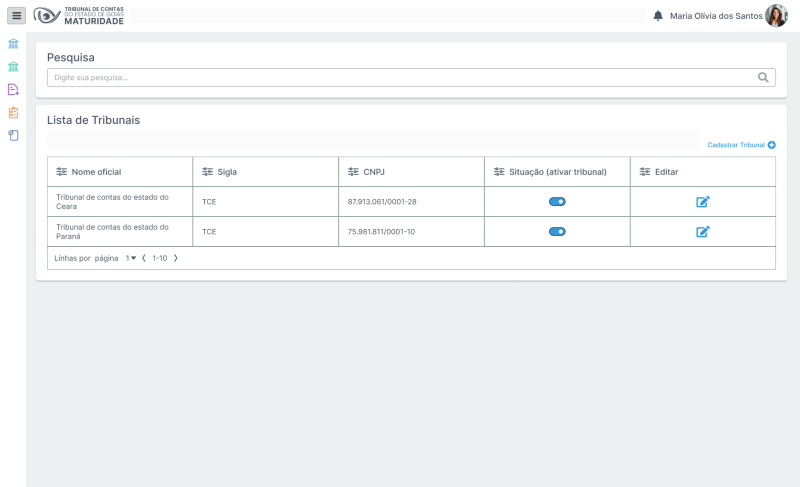Click the Maria Olivia dos Santos avatar
The width and height of the screenshot is (800, 487).
(776, 16)
